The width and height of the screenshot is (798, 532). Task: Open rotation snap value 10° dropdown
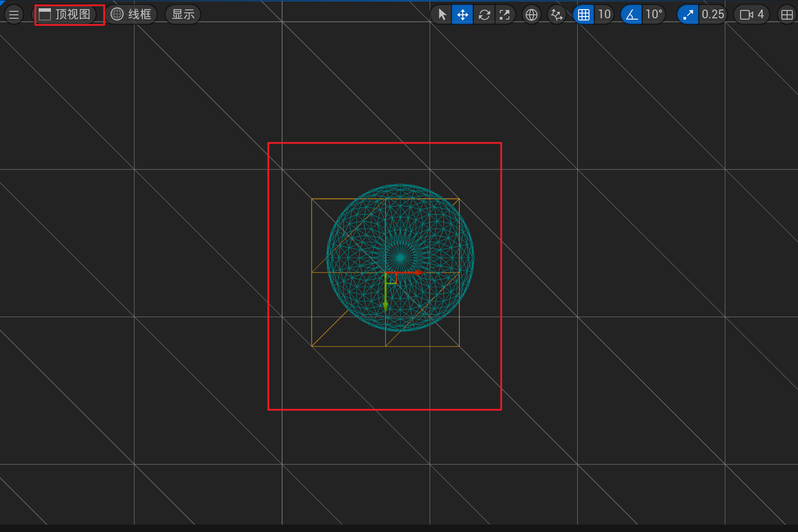pyautogui.click(x=653, y=14)
